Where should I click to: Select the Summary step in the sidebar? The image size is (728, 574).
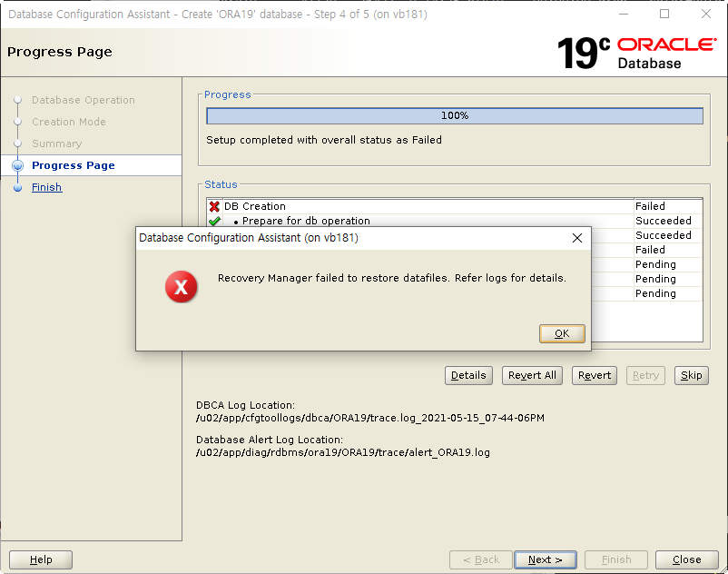pyautogui.click(x=56, y=143)
